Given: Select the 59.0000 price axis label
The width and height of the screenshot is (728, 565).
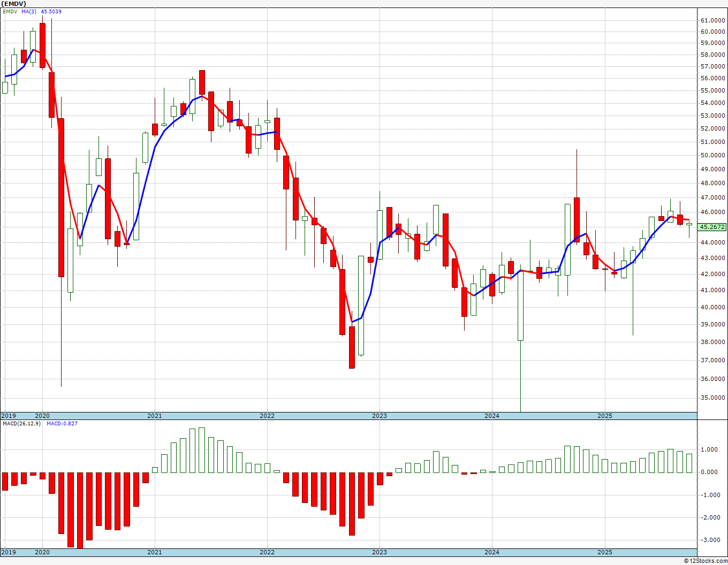Looking at the screenshot, I should 713,43.
